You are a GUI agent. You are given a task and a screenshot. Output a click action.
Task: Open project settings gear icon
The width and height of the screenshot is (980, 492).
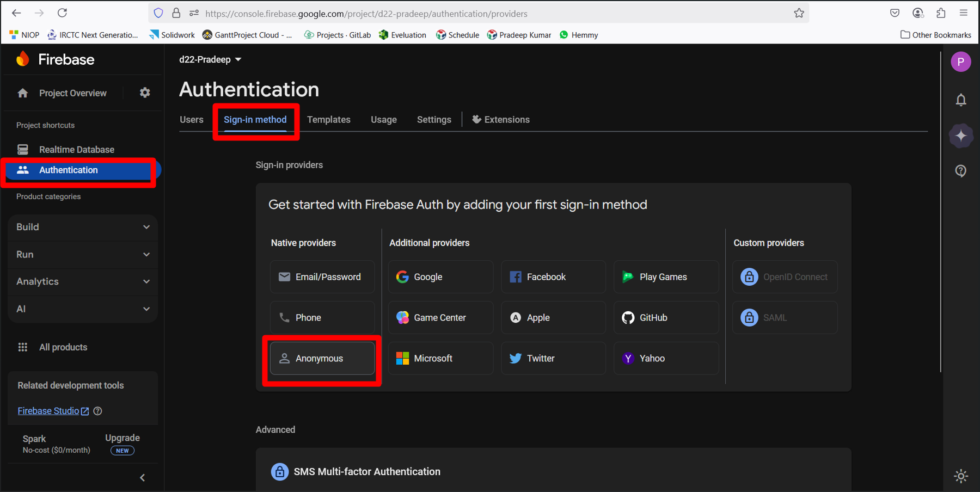pyautogui.click(x=145, y=93)
